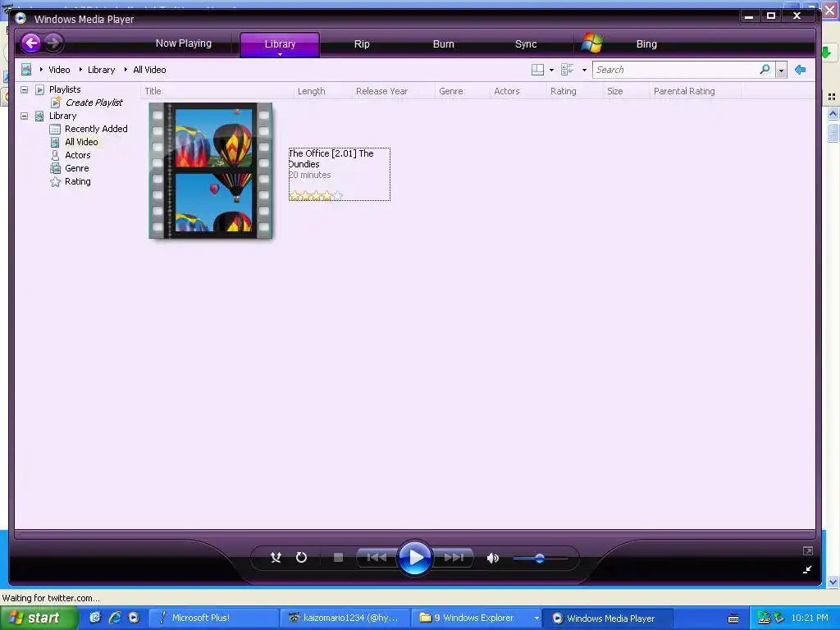
Task: Click the blue arrow beside search
Action: click(801, 70)
